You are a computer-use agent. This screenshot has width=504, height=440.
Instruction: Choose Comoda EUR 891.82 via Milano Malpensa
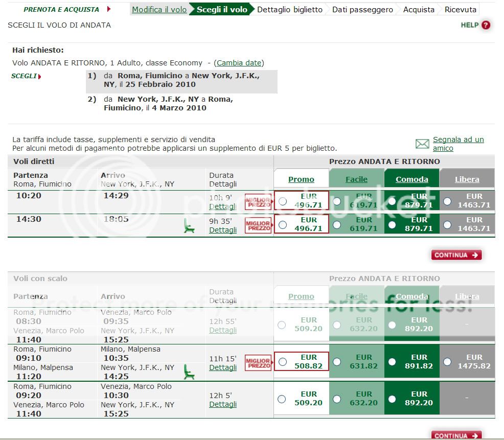[x=392, y=362]
